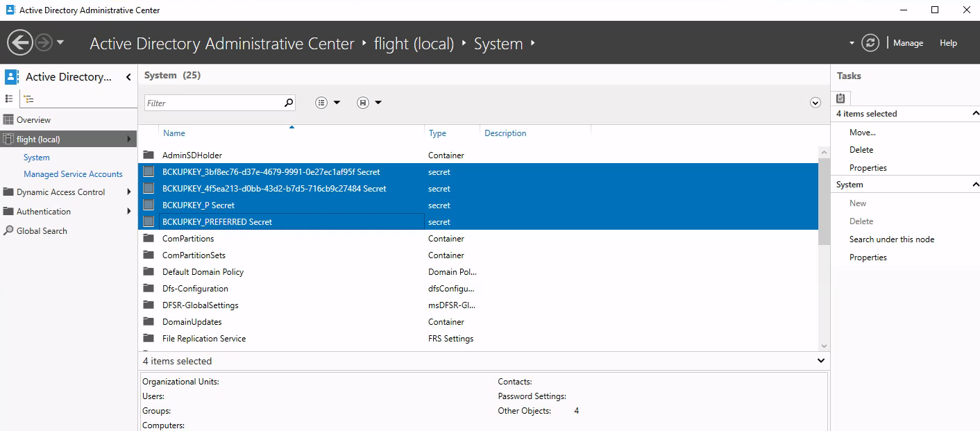Click Default Domain Policy folder icon
This screenshot has height=431, width=980.
(148, 272)
